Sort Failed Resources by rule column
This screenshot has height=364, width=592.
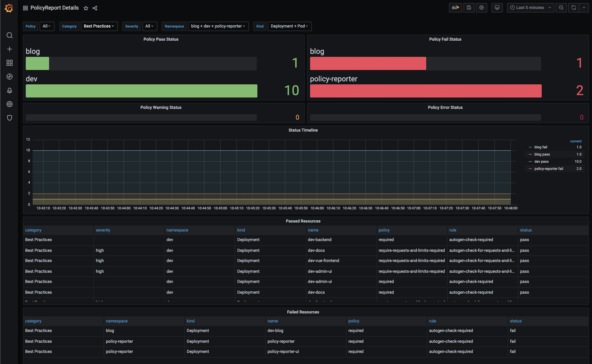[x=432, y=321]
